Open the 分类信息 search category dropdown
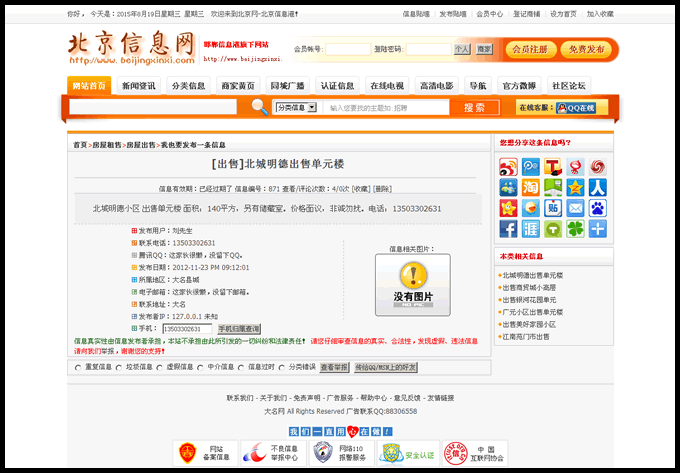680x473 pixels. (295, 107)
